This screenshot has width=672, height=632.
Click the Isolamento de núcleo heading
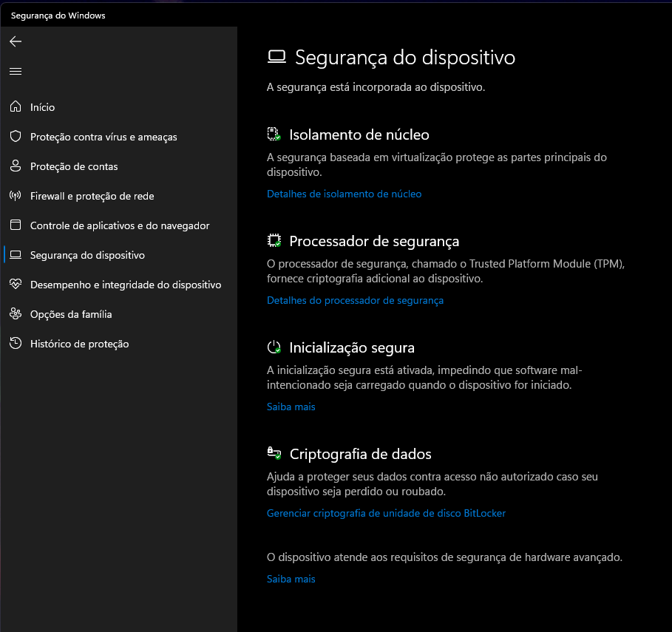(359, 135)
